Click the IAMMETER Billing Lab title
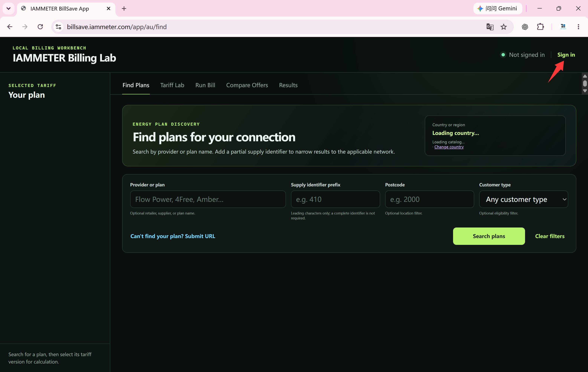This screenshot has height=372, width=588. 64,58
